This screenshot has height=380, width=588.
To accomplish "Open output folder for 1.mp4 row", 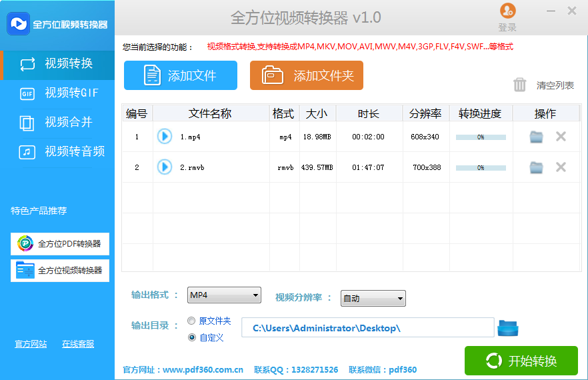I will tap(536, 137).
